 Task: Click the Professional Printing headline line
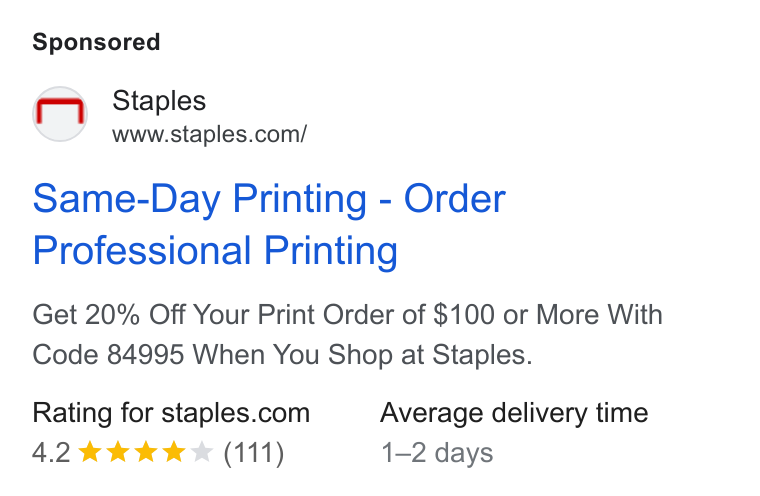coord(215,251)
